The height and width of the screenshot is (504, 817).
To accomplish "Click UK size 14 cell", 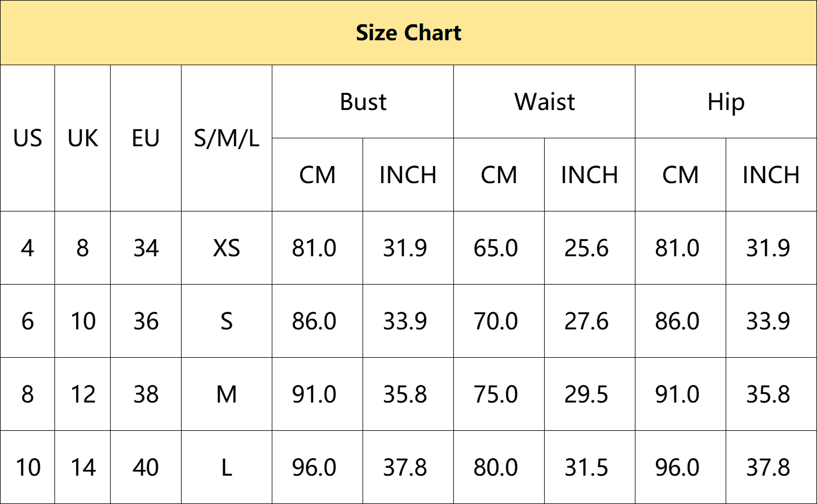I will pyautogui.click(x=83, y=467).
